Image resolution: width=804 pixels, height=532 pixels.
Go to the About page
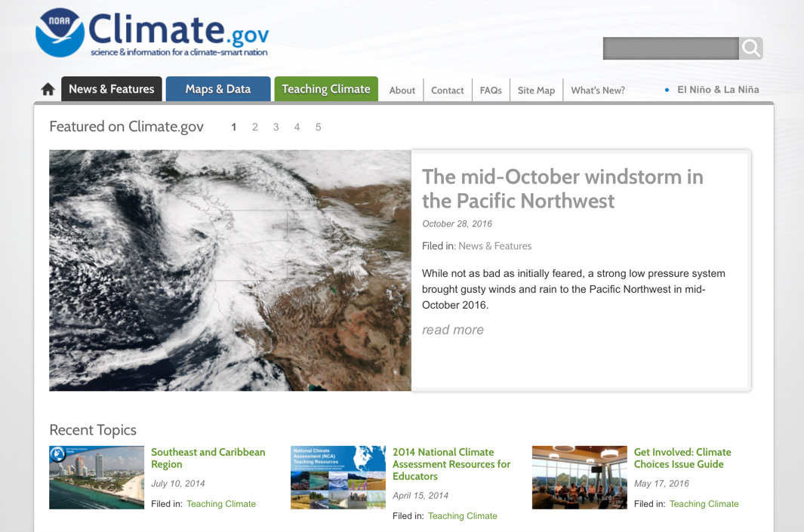tap(402, 91)
